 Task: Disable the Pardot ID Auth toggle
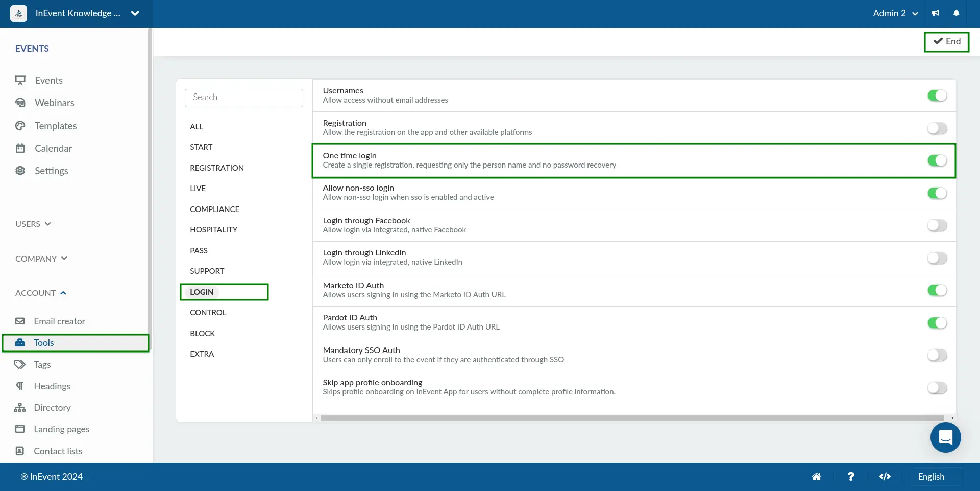click(x=937, y=323)
